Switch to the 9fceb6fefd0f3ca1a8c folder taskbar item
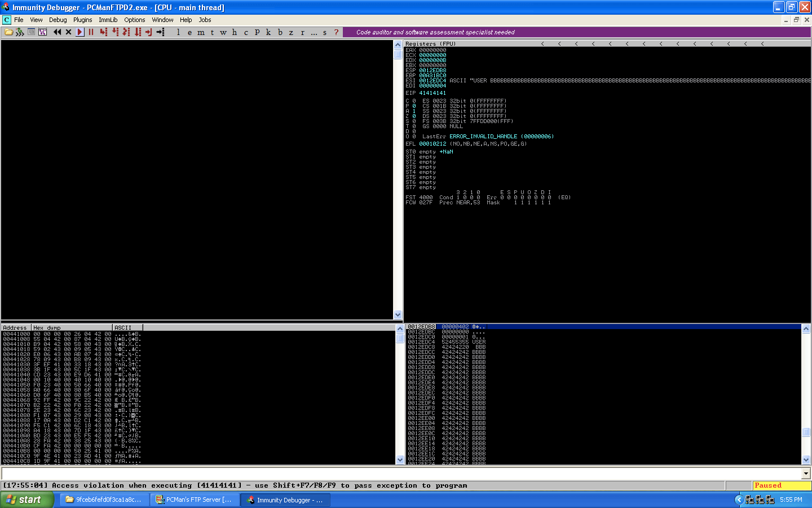The width and height of the screenshot is (812, 508). point(105,500)
